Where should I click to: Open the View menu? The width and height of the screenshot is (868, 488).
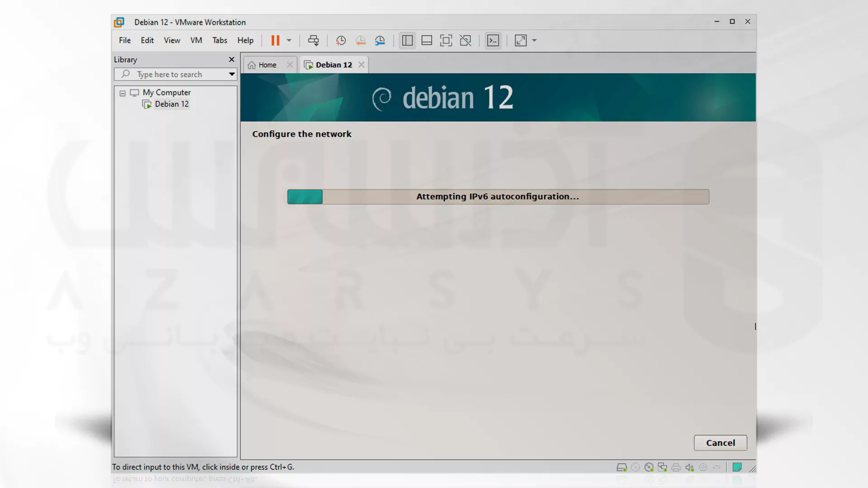click(172, 40)
